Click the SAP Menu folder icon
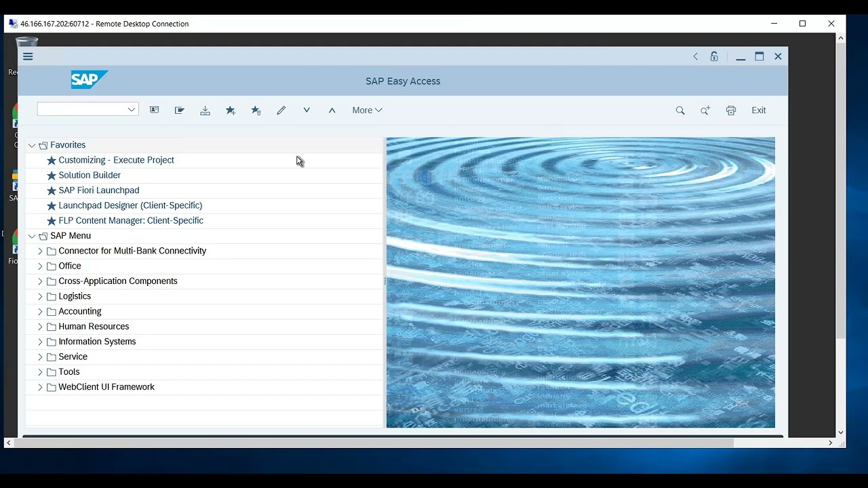Screen dimensions: 868x488 [x=43, y=236]
